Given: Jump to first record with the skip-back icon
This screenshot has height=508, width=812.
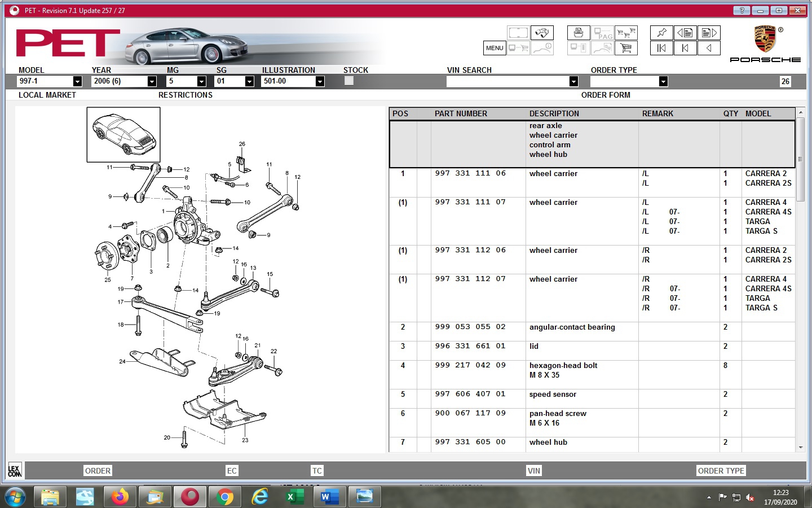Looking at the screenshot, I should click(x=661, y=47).
